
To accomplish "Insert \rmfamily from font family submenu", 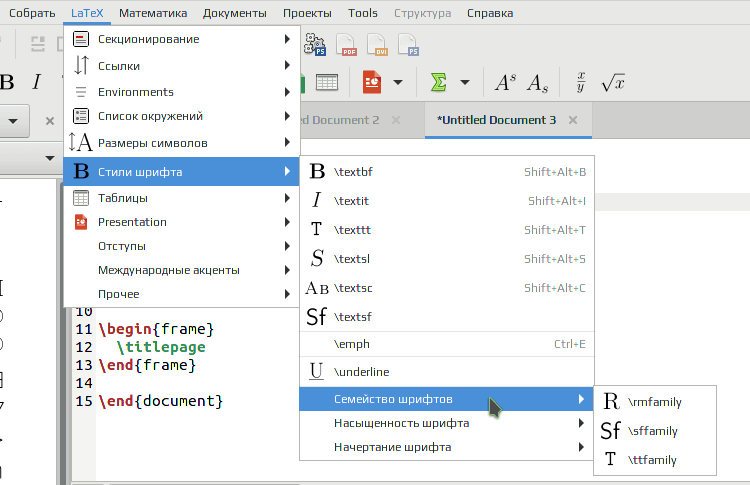I will pyautogui.click(x=655, y=402).
